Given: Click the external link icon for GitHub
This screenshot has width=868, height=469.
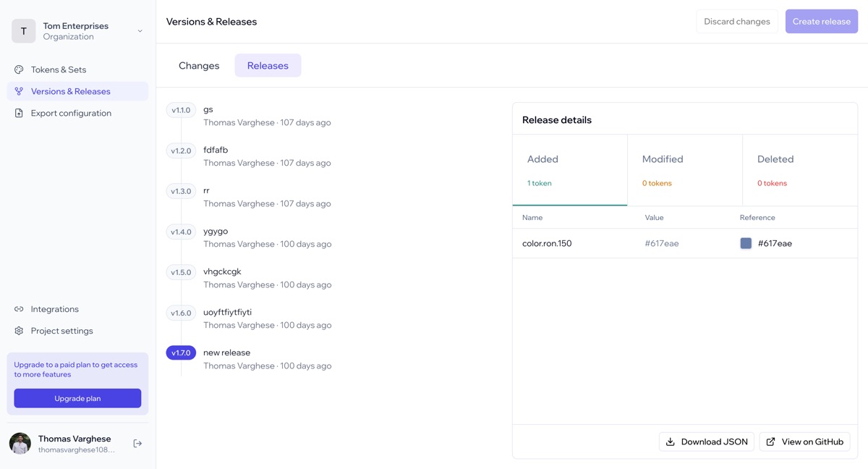Looking at the screenshot, I should click(771, 441).
